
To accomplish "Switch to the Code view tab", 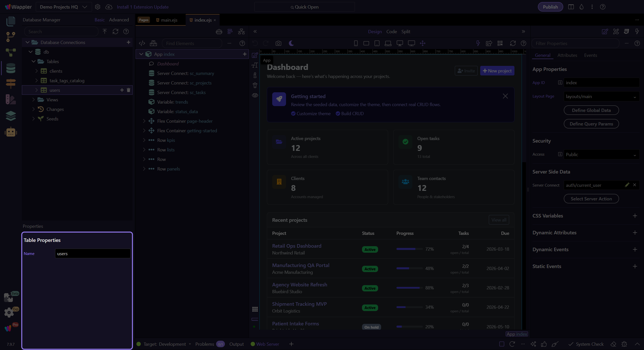I will point(391,31).
